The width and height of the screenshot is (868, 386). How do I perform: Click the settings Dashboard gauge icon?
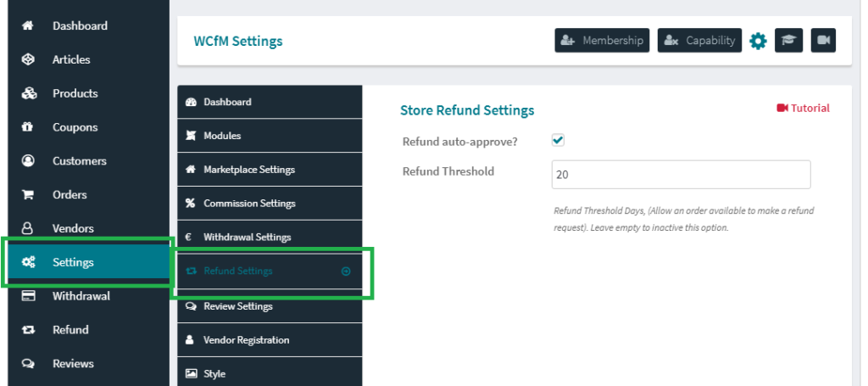click(x=191, y=102)
